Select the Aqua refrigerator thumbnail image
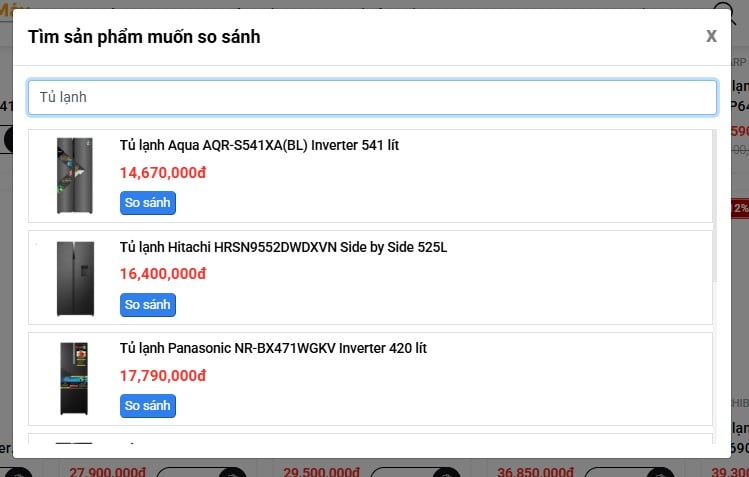Screen dimensions: 749x477 click(75, 175)
